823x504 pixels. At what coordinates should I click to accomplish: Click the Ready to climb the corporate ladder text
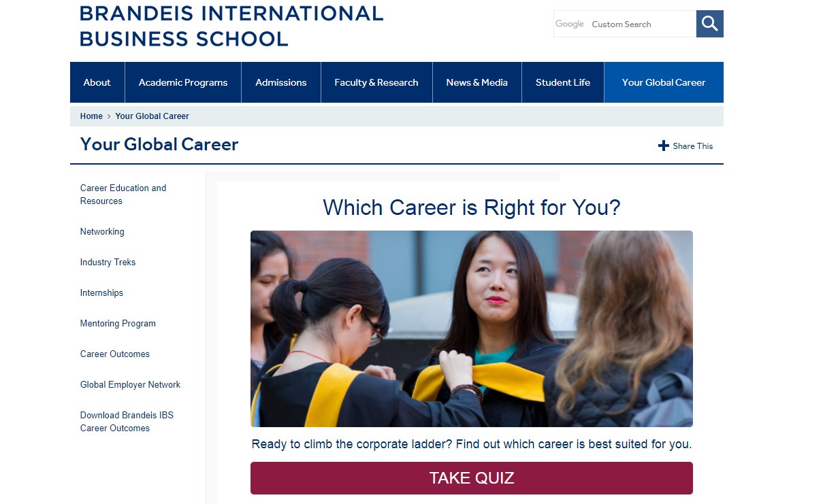click(472, 444)
